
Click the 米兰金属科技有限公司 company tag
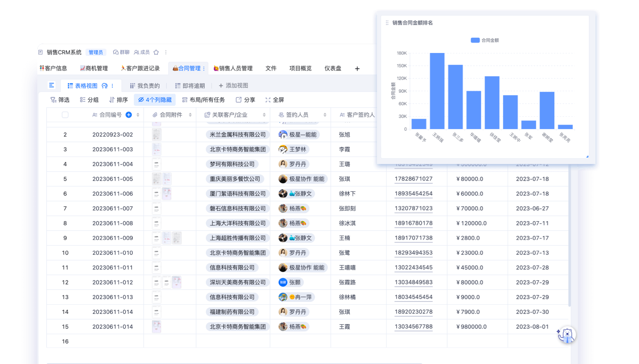237,135
